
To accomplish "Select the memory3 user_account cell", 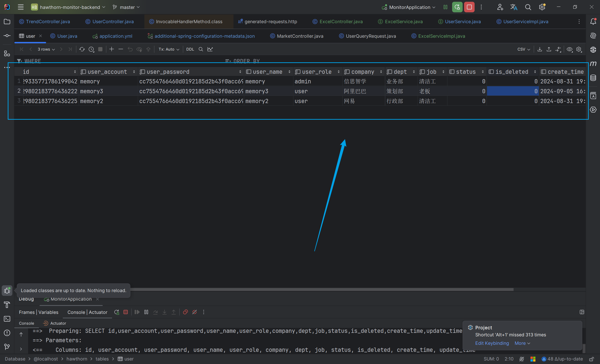I will [x=108, y=91].
